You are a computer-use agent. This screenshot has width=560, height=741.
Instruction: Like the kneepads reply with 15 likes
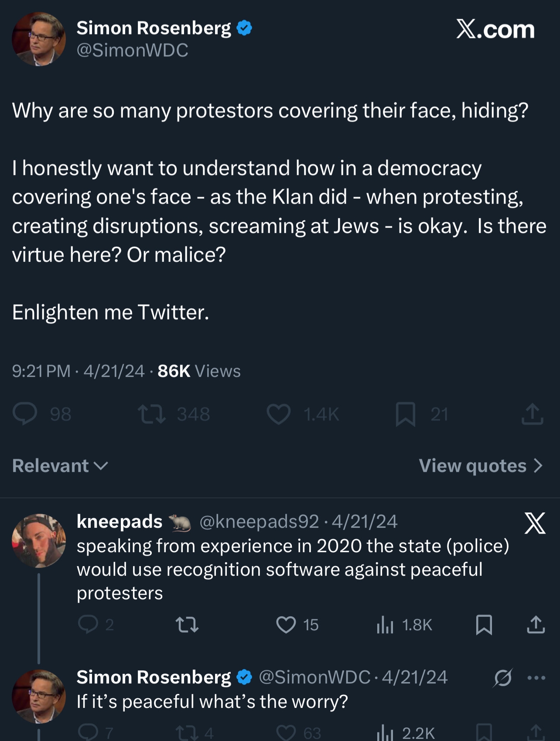286,625
